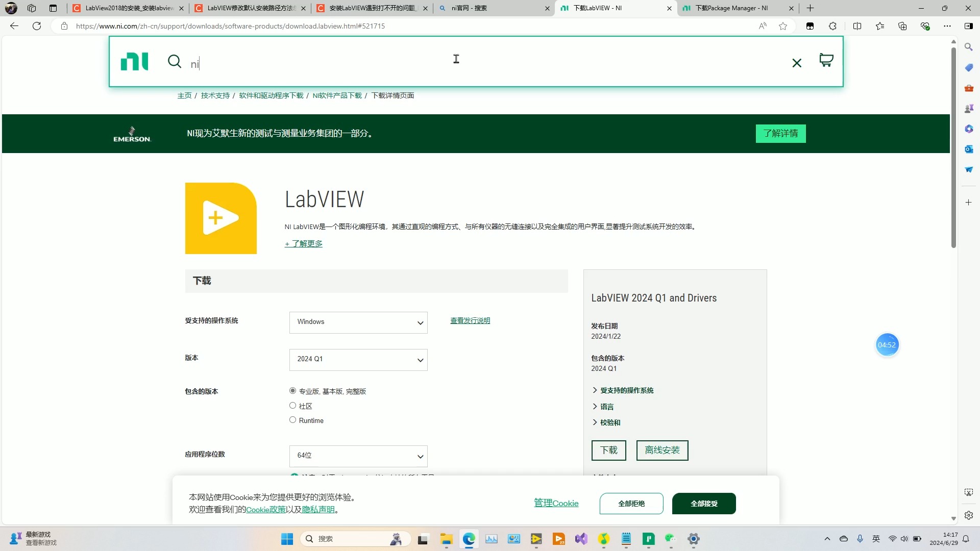The height and width of the screenshot is (551, 980).
Task: Click the browser back arrow
Action: [x=14, y=26]
